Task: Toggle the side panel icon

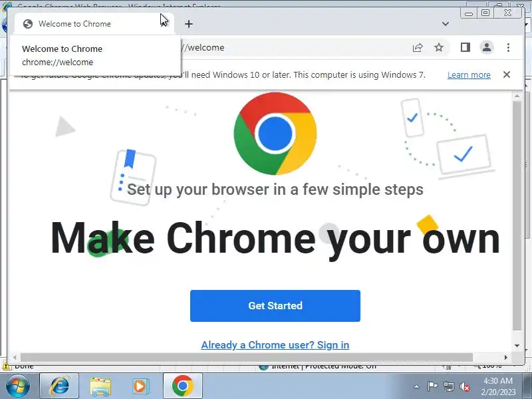Action: click(x=465, y=47)
